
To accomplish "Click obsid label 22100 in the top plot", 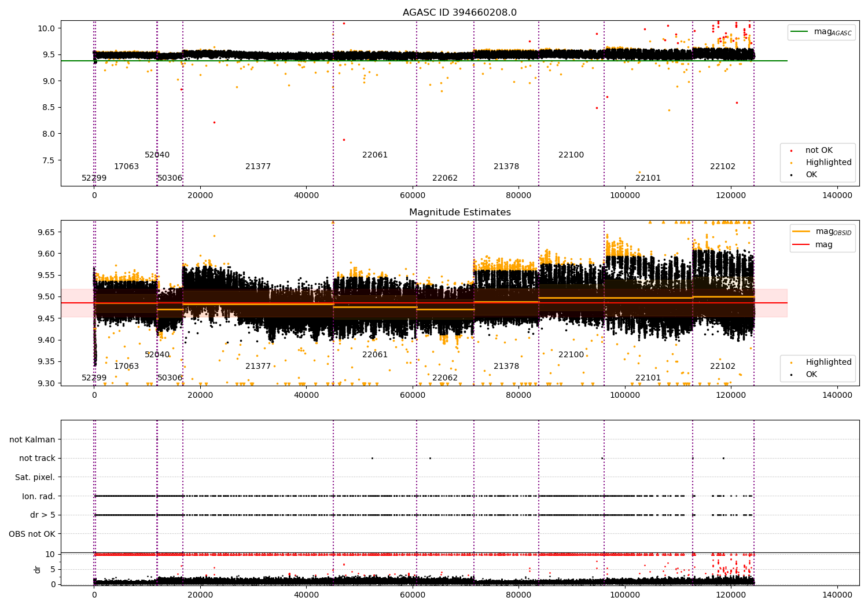I will coord(571,155).
